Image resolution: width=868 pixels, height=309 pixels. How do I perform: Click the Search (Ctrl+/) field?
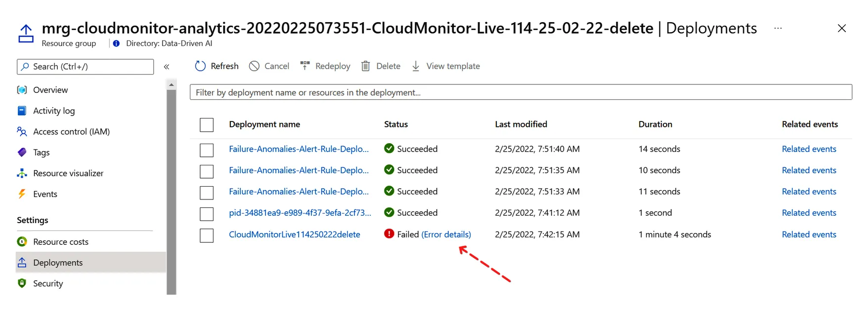coord(85,67)
